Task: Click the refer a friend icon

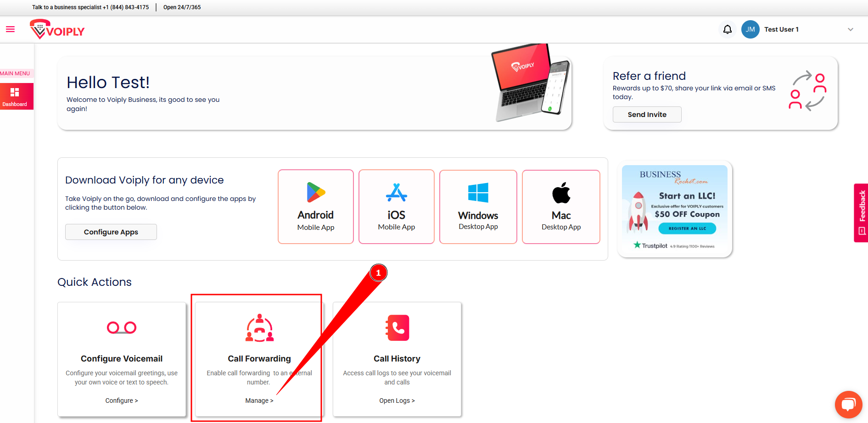Action: tap(807, 91)
